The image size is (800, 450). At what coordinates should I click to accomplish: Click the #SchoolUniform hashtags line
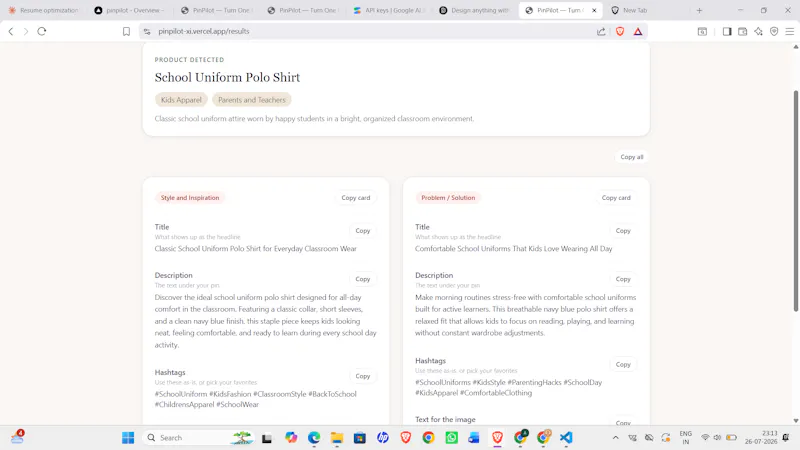pos(256,399)
